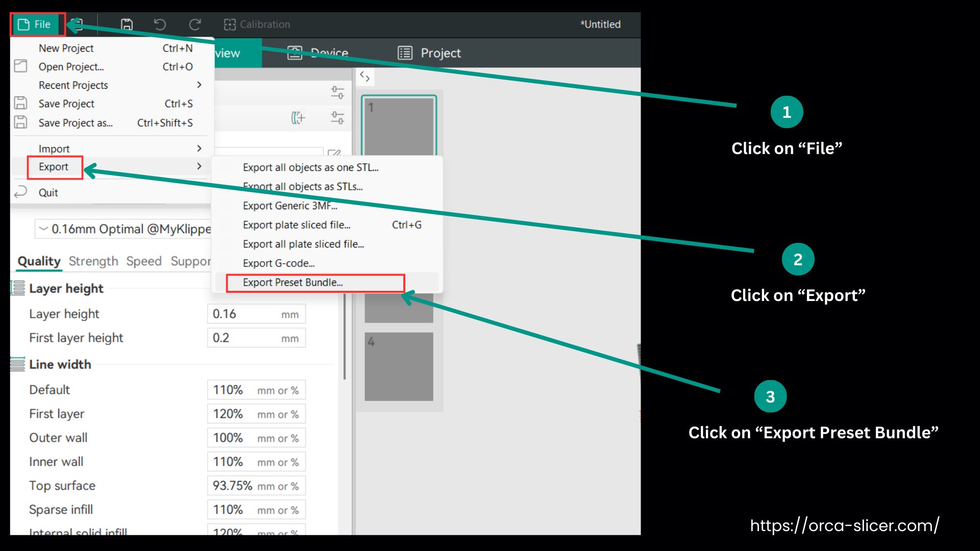The height and width of the screenshot is (551, 980).
Task: Click the Layer height section icon
Action: (x=18, y=288)
